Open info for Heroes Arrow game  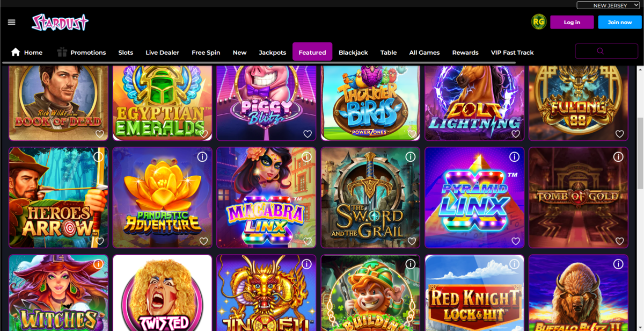click(98, 157)
